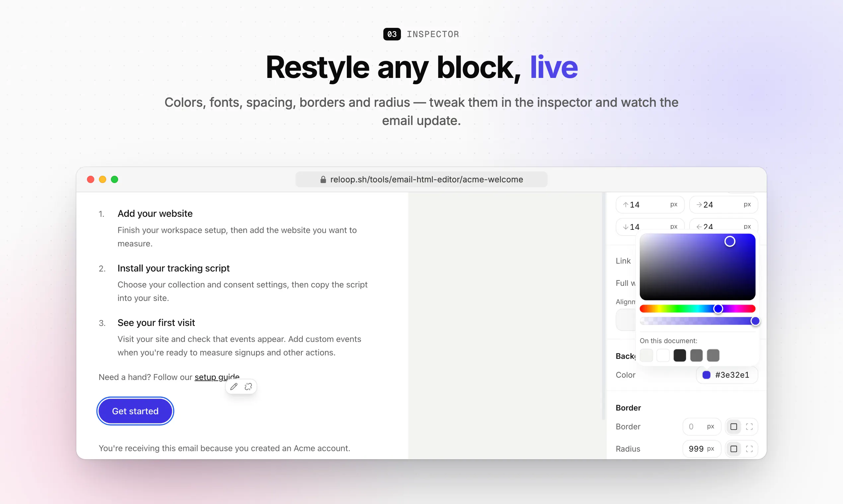
Task: Pick the last medium gray document swatch
Action: (x=713, y=355)
